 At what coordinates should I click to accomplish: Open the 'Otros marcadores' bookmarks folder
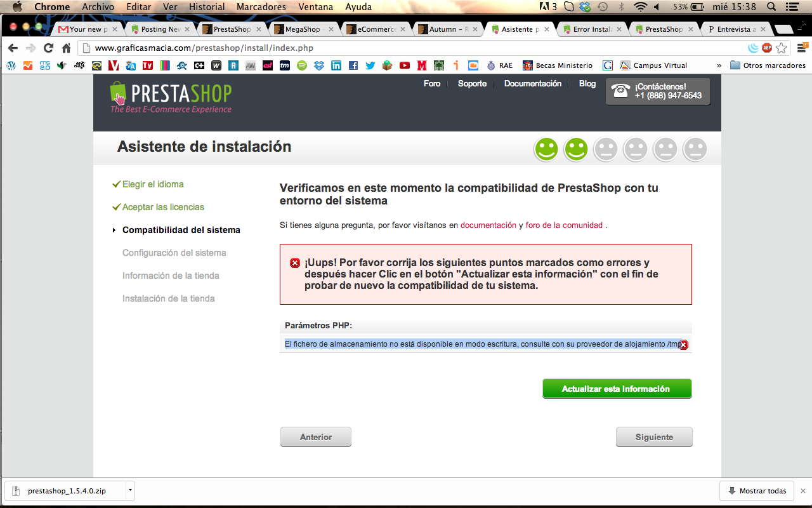[x=768, y=65]
